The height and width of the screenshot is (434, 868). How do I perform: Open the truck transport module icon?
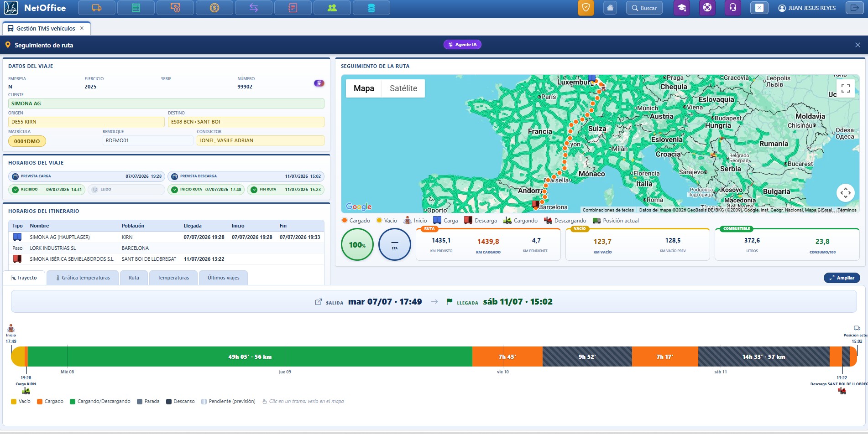[96, 8]
